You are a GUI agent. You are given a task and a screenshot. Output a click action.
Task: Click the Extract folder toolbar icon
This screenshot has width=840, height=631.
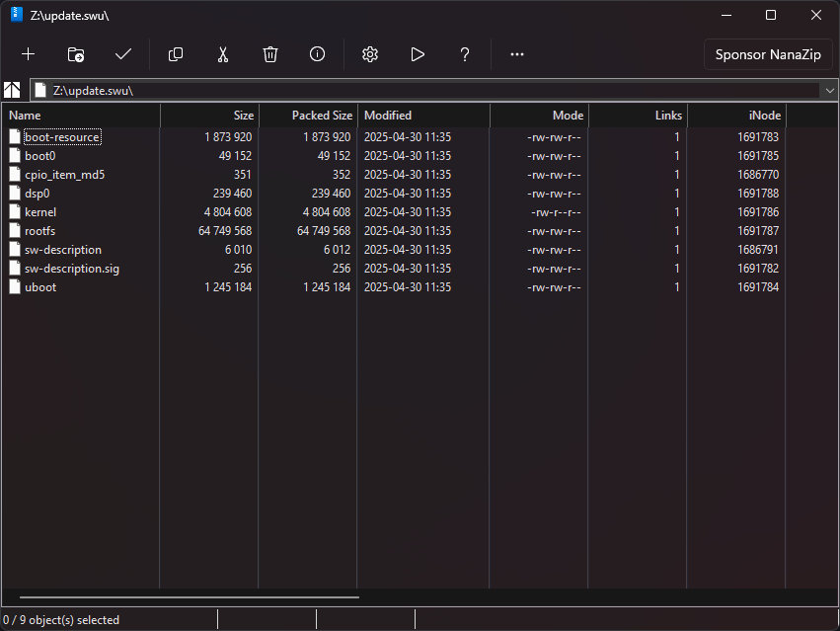pos(76,54)
